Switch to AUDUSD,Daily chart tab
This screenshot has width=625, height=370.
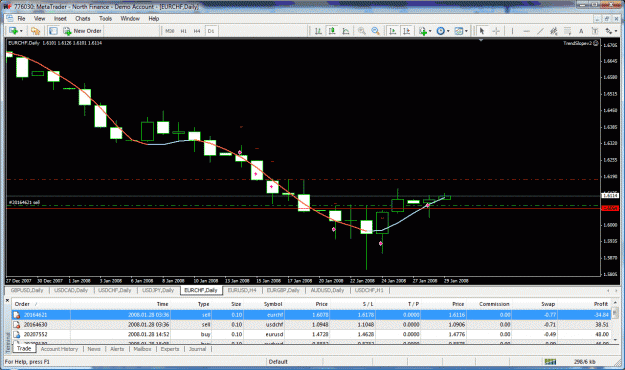[x=327, y=290]
